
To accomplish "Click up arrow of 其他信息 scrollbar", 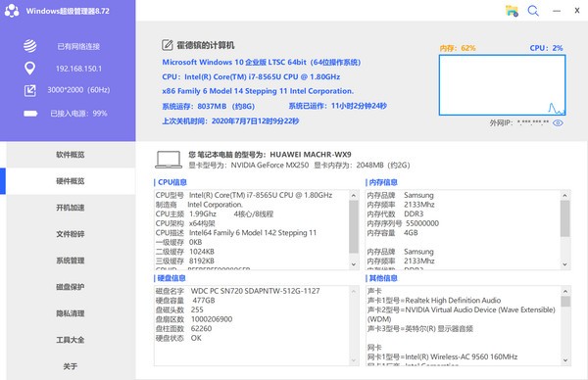I will coord(565,291).
